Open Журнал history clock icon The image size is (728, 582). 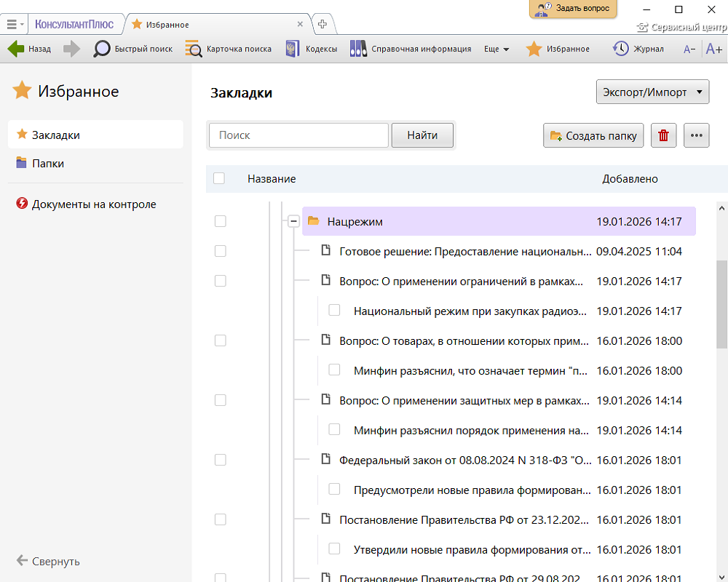(x=621, y=49)
